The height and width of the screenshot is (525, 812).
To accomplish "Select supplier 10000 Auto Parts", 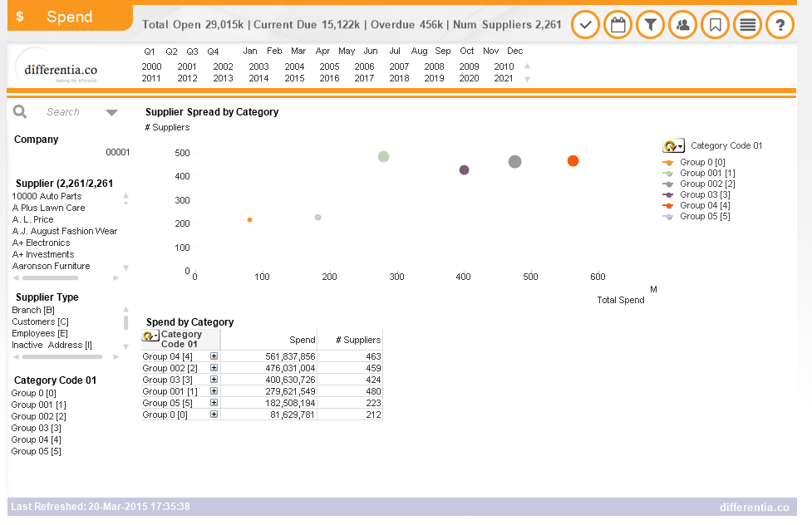I will 47,196.
